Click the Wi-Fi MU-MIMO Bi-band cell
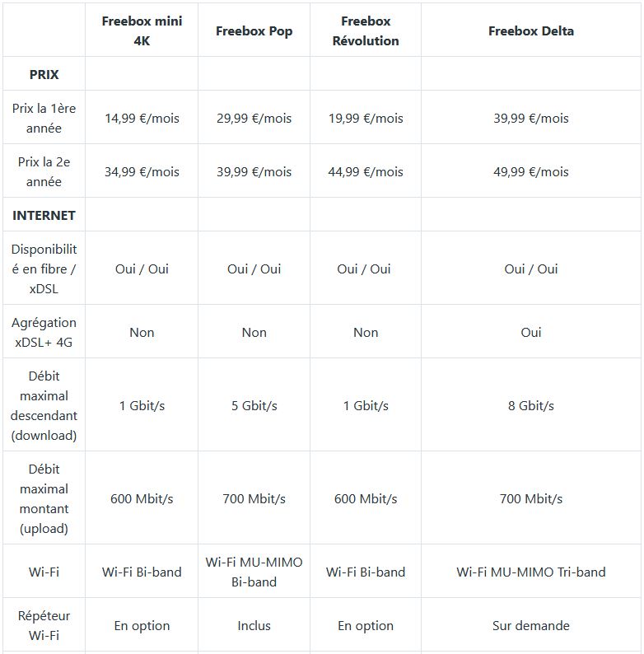Screen dimensions: 644x654 [x=254, y=572]
